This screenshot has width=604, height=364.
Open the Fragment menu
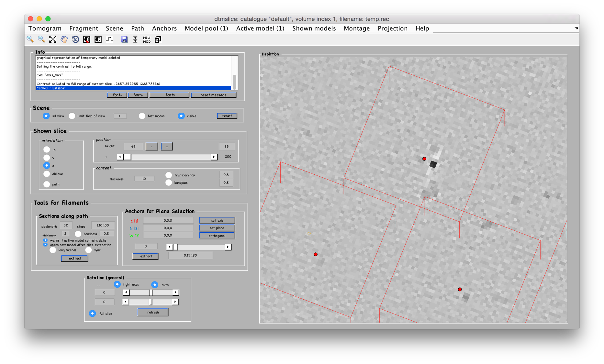pos(84,28)
